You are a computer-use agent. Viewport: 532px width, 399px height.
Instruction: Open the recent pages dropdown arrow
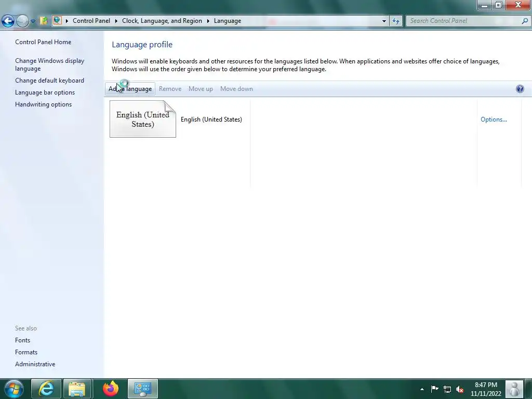[x=33, y=21]
